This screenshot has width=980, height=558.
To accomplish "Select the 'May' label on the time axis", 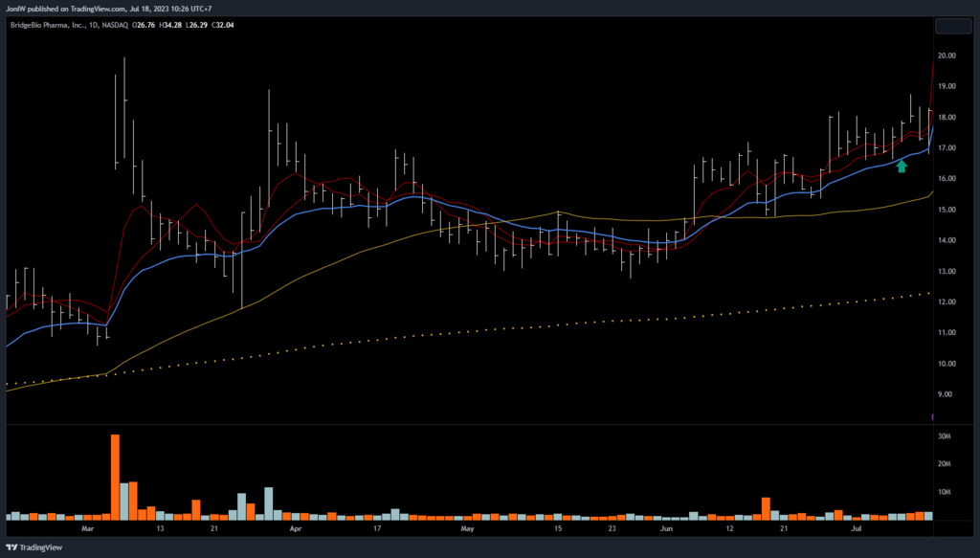I will (x=467, y=528).
